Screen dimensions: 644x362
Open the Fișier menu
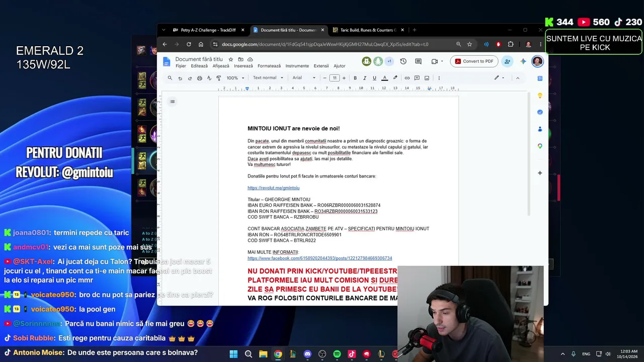181,66
